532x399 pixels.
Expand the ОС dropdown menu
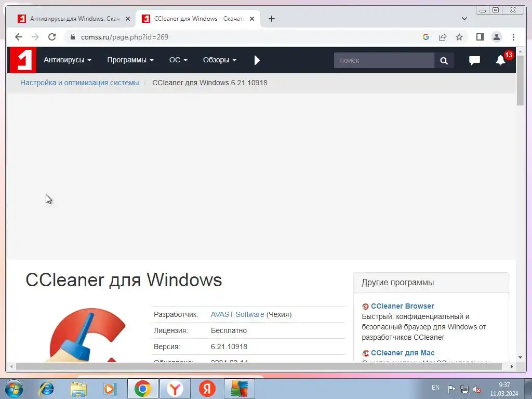[178, 60]
